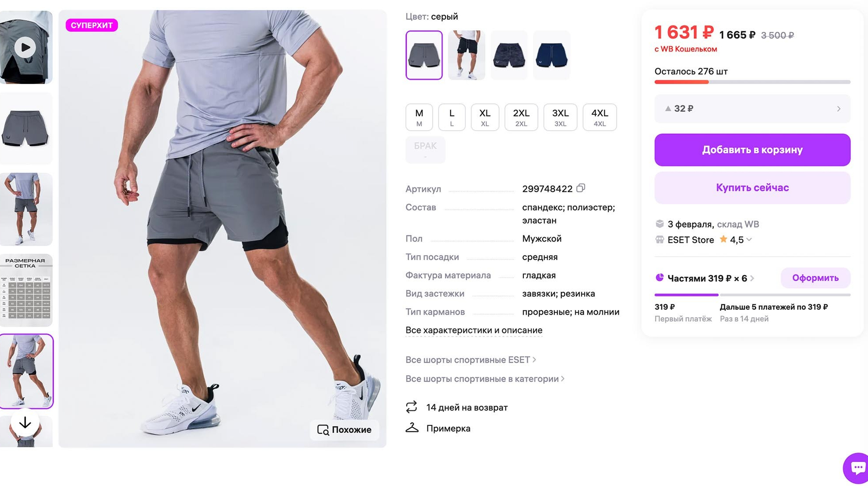Select the navy blue shorts color
868x488 pixels.
click(x=551, y=55)
